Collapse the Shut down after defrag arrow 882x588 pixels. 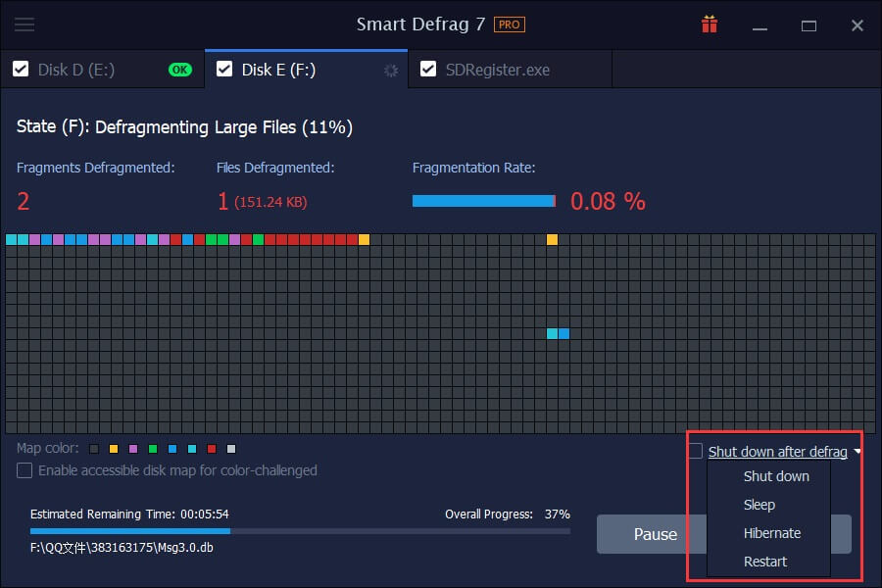[857, 452]
